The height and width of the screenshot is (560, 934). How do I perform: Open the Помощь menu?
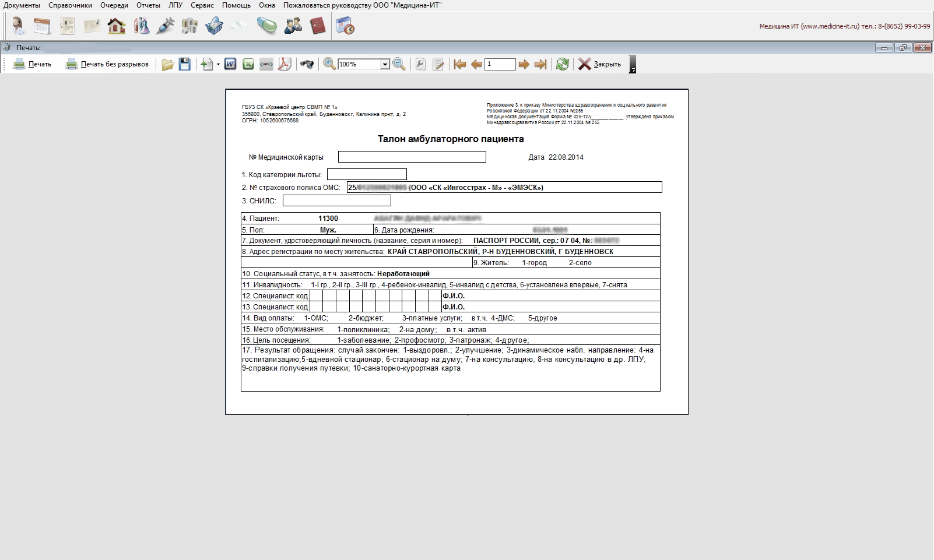tap(236, 5)
